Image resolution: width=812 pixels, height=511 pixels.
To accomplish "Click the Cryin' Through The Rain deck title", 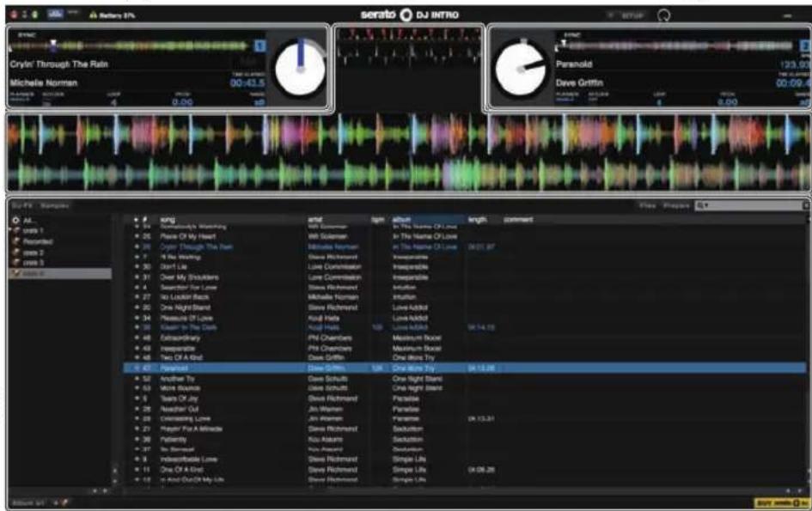I will click(59, 64).
